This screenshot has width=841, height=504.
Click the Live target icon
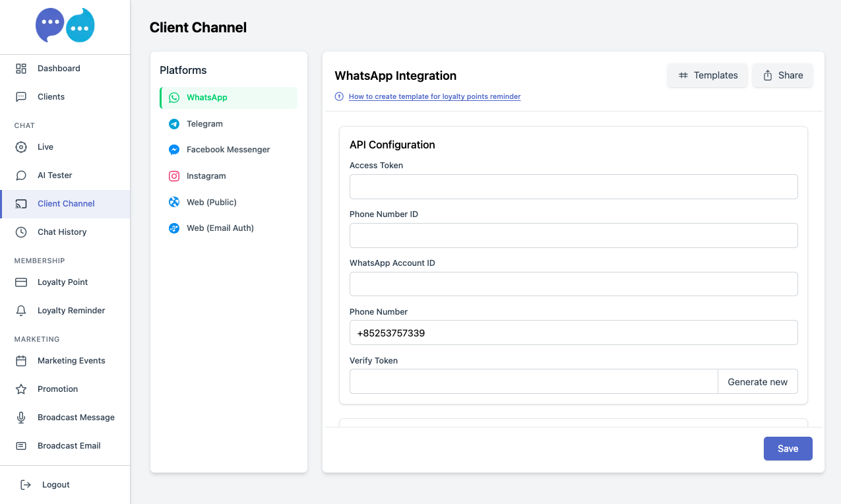pos(21,147)
